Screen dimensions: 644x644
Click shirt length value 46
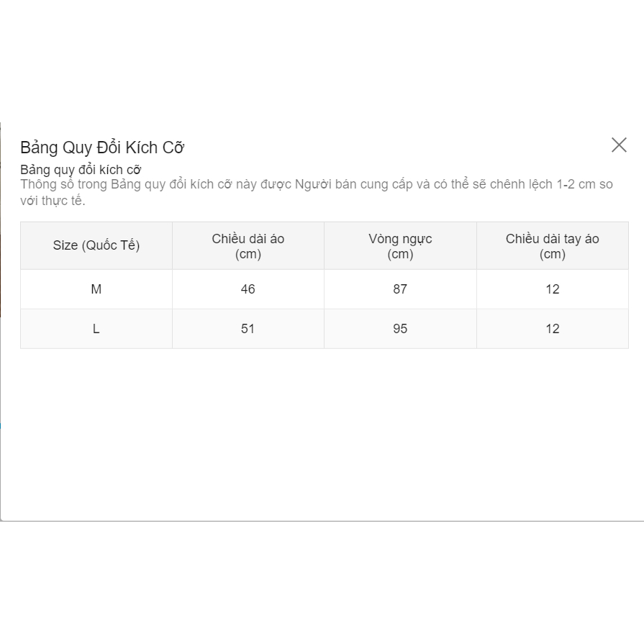(248, 289)
